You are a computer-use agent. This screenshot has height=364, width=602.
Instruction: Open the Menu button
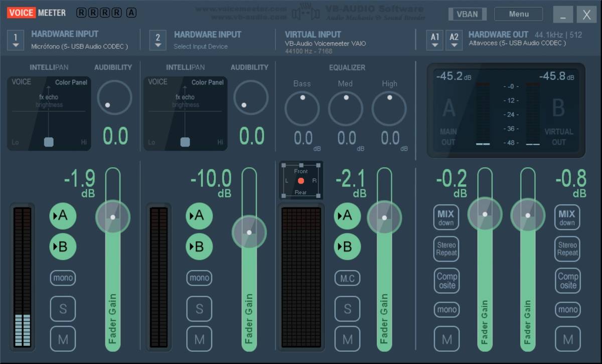[x=519, y=14]
